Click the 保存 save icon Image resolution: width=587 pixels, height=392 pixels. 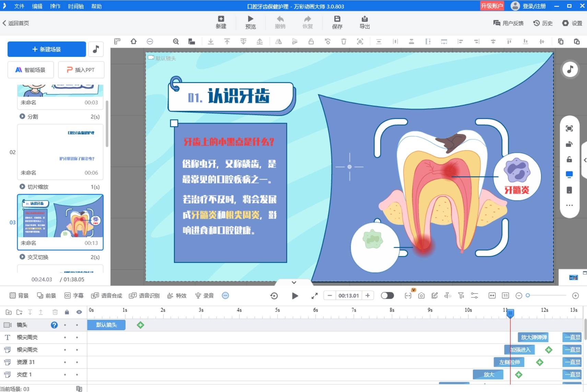337,19
